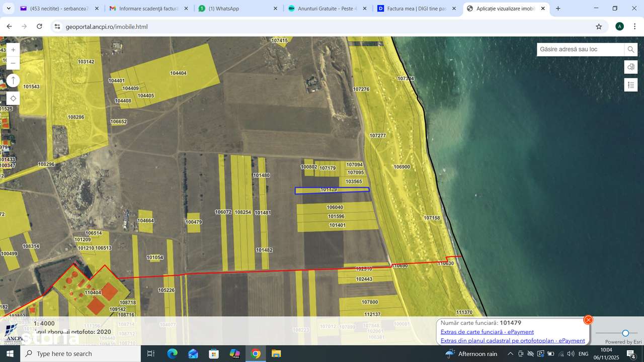The image size is (644, 362).
Task: Click the layer opacity slider handle
Action: (625, 333)
